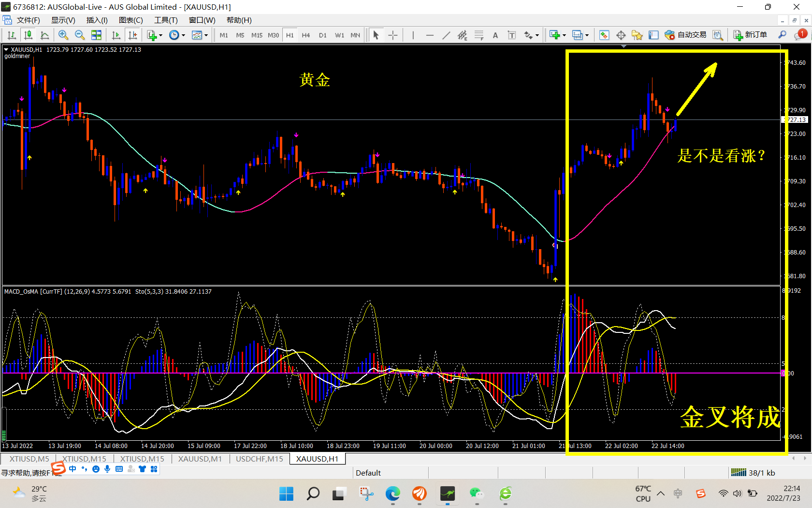Show hidden system tray icons
The height and width of the screenshot is (508, 812).
click(660, 493)
